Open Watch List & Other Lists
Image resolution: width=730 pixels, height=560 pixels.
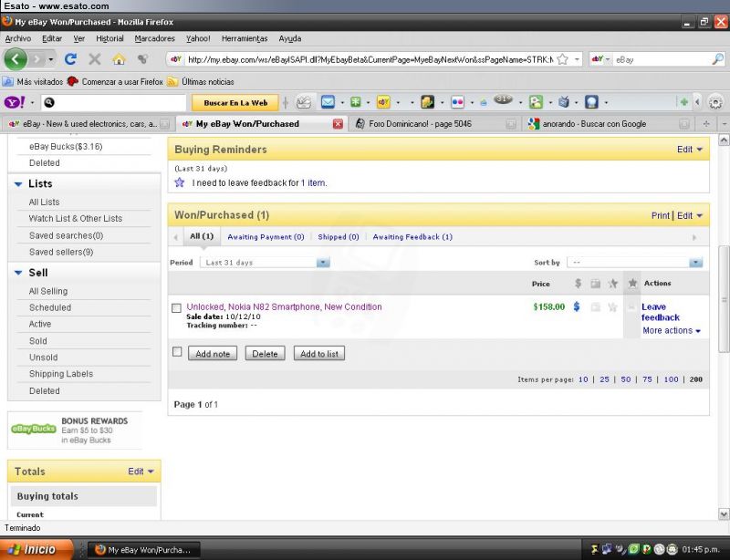pyautogui.click(x=76, y=218)
